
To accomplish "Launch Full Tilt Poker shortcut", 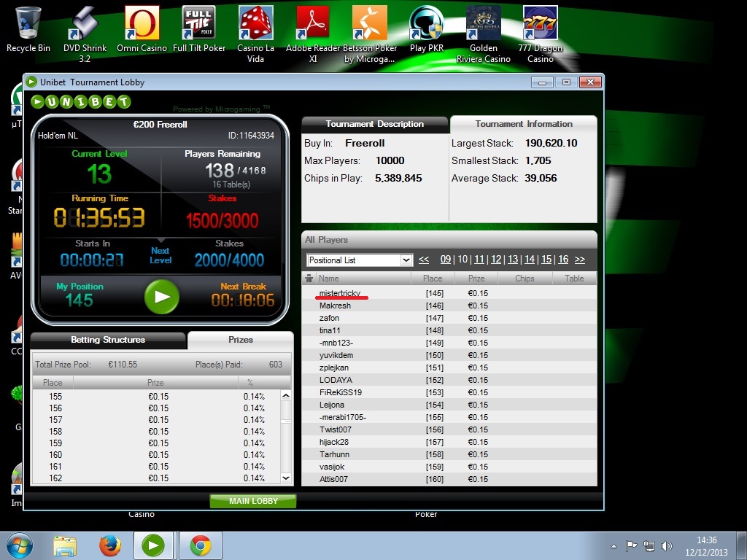I will point(199,29).
